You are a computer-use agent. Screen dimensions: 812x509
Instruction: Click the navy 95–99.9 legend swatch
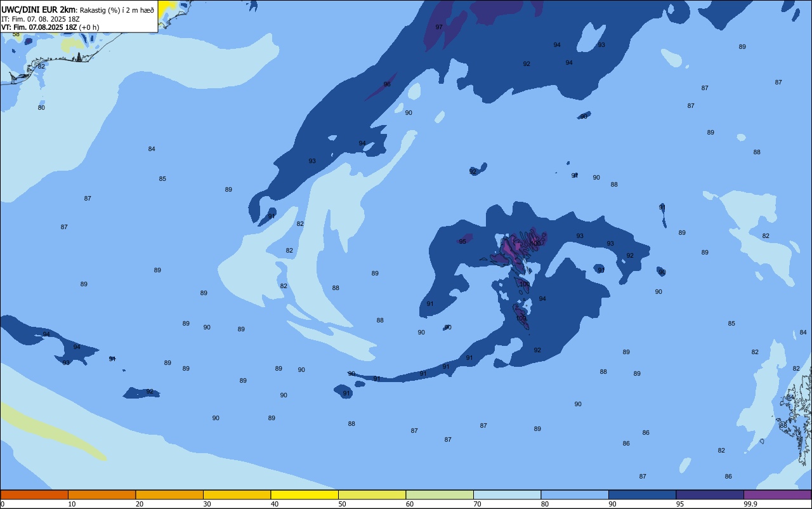pos(710,494)
